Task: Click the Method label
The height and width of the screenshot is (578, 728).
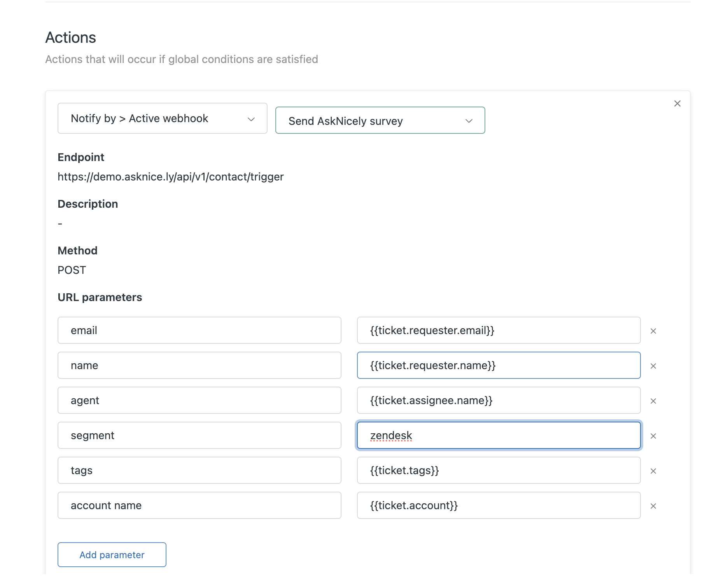Action: tap(77, 250)
